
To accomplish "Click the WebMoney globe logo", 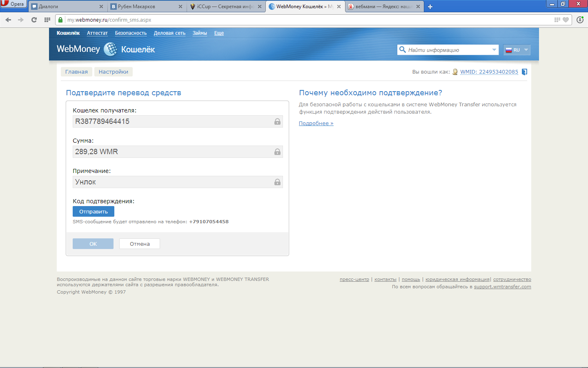I will click(x=110, y=49).
